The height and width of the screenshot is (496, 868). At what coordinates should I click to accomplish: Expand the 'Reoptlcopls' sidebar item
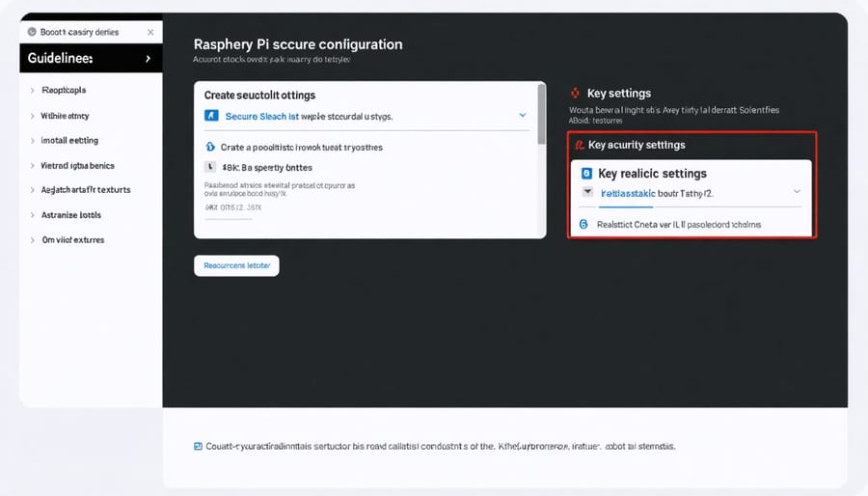[32, 91]
